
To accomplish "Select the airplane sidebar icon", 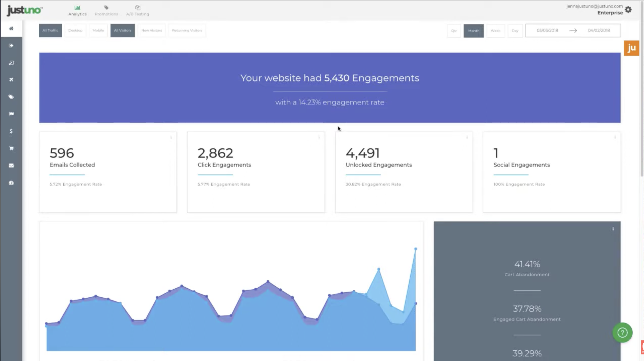I will [x=11, y=80].
